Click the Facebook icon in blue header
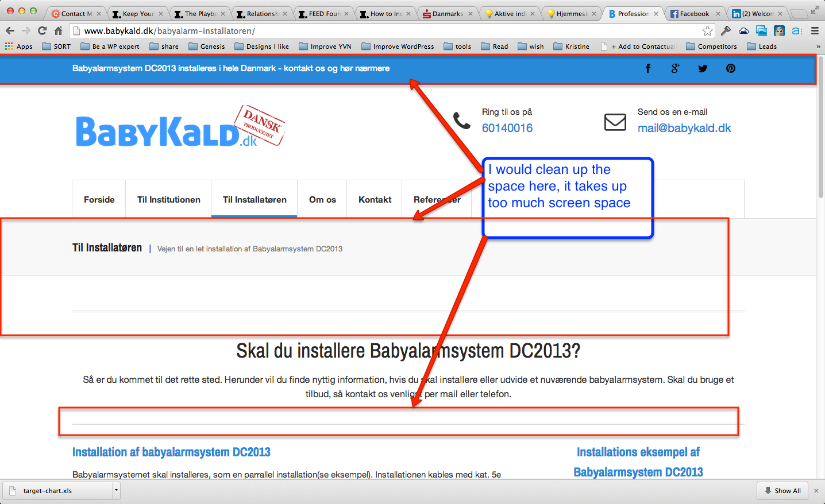The width and height of the screenshot is (825, 504). coord(647,68)
